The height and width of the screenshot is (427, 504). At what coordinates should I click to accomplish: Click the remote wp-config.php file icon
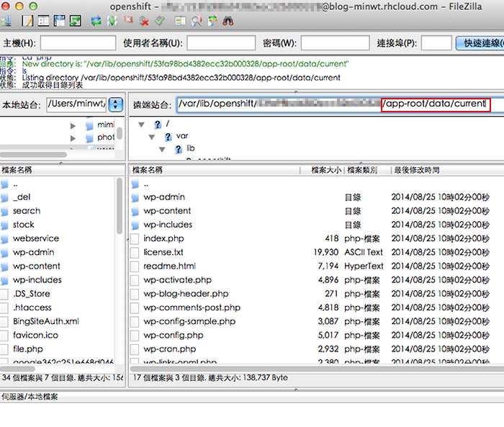coord(135,336)
